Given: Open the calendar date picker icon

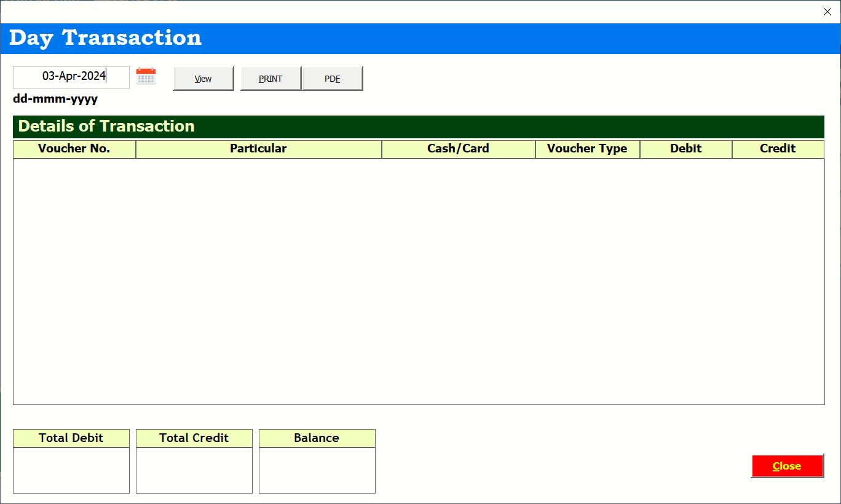Looking at the screenshot, I should coord(146,77).
